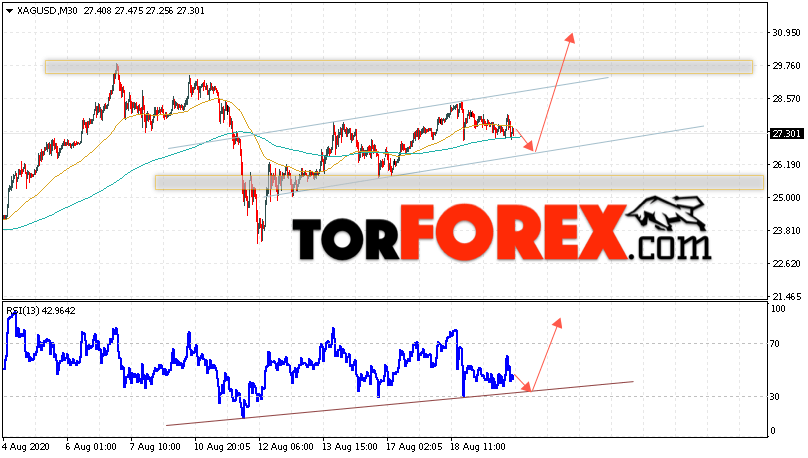The image size is (808, 458).
Task: Click the 29.760 price axis label
Action: pos(786,65)
